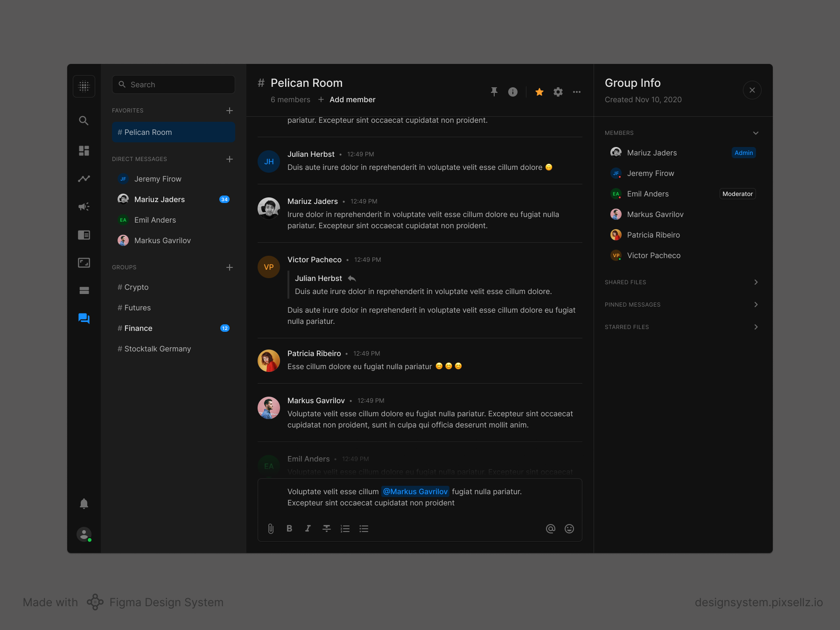Toggle italic formatting in the composer
840x630 pixels.
308,528
